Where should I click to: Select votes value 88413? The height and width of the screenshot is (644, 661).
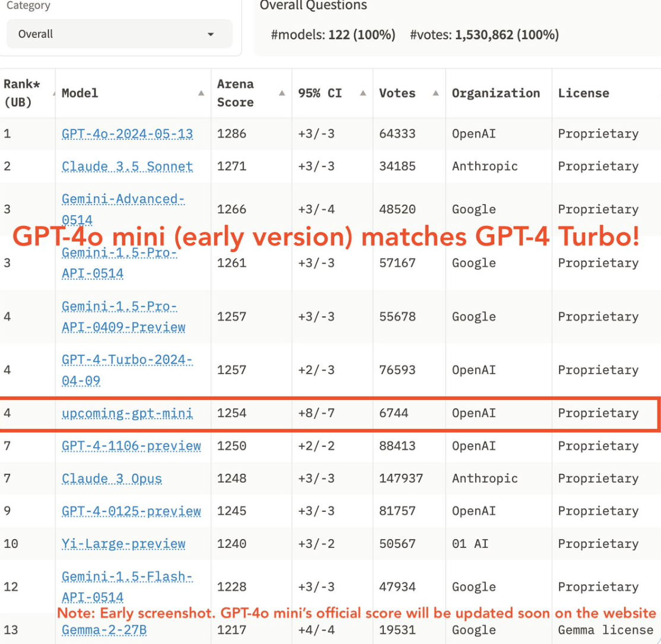point(397,445)
